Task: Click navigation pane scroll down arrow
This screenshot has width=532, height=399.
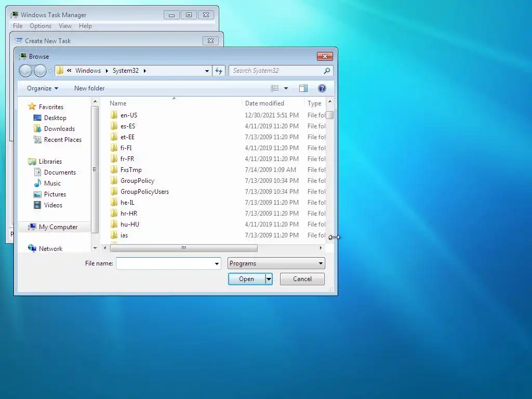Action: 95,248
